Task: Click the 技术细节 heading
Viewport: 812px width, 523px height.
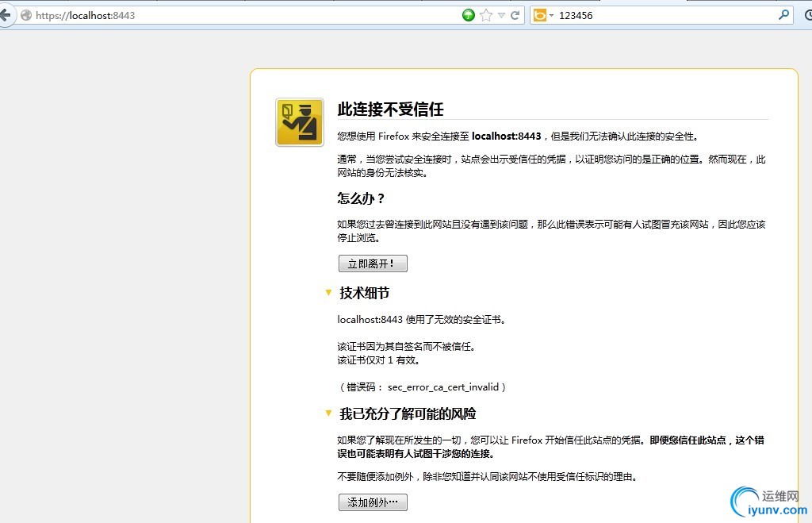Action: point(365,293)
